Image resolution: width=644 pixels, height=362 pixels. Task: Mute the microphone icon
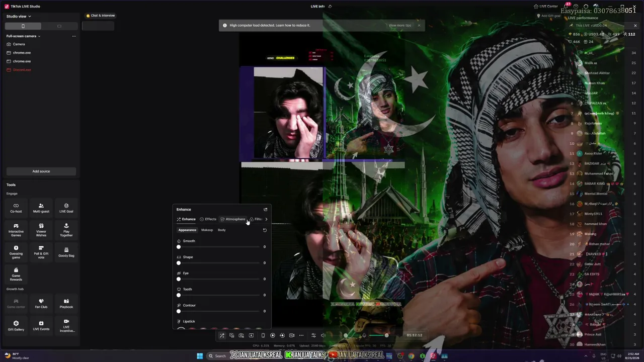tap(364, 335)
